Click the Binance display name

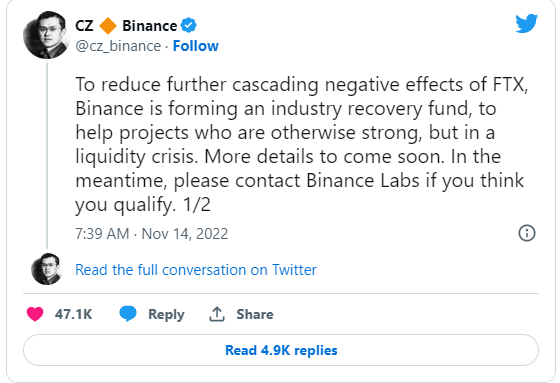pyautogui.click(x=150, y=26)
